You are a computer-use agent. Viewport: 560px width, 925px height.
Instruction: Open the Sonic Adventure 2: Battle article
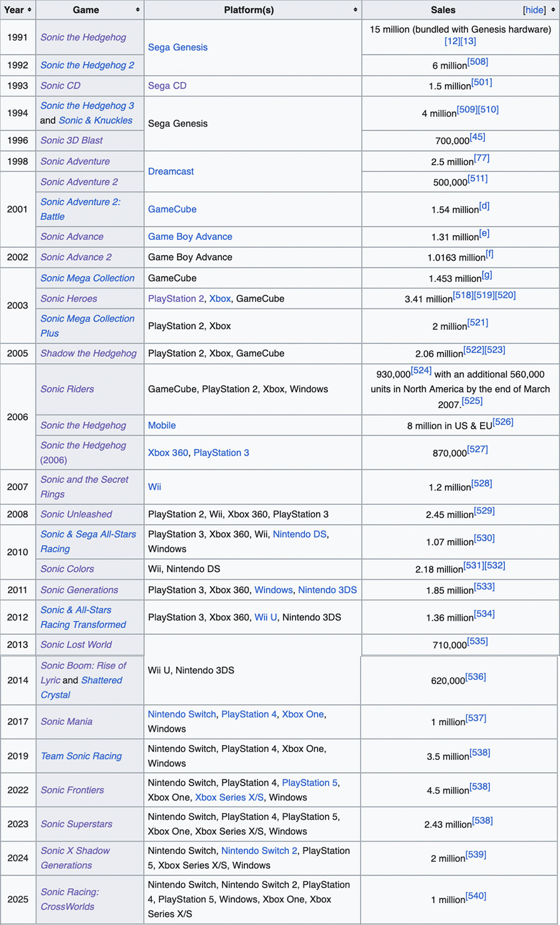80,209
